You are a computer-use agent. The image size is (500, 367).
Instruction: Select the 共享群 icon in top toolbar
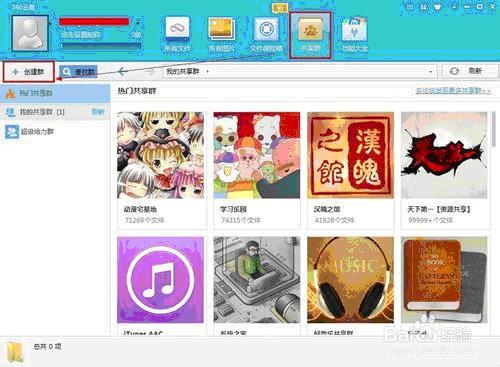tap(310, 35)
